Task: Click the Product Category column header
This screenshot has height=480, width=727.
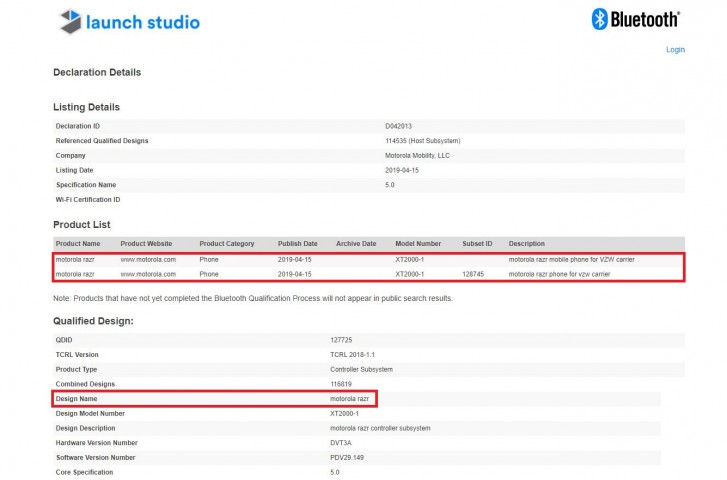Action: 227,243
